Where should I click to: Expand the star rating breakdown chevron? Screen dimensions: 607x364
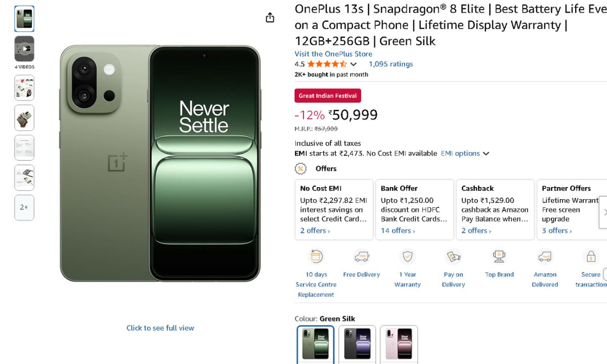click(x=354, y=64)
